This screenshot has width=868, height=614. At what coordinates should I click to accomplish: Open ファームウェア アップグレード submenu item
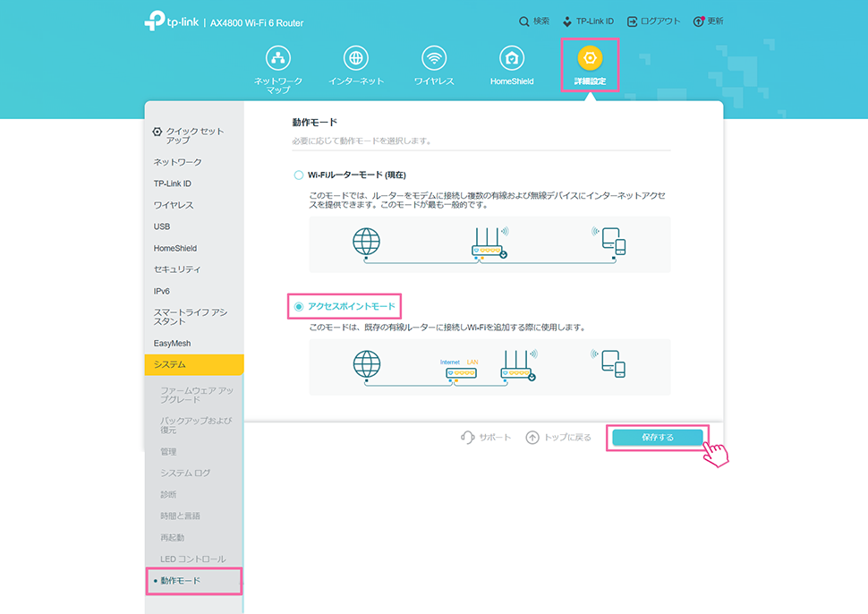point(196,397)
